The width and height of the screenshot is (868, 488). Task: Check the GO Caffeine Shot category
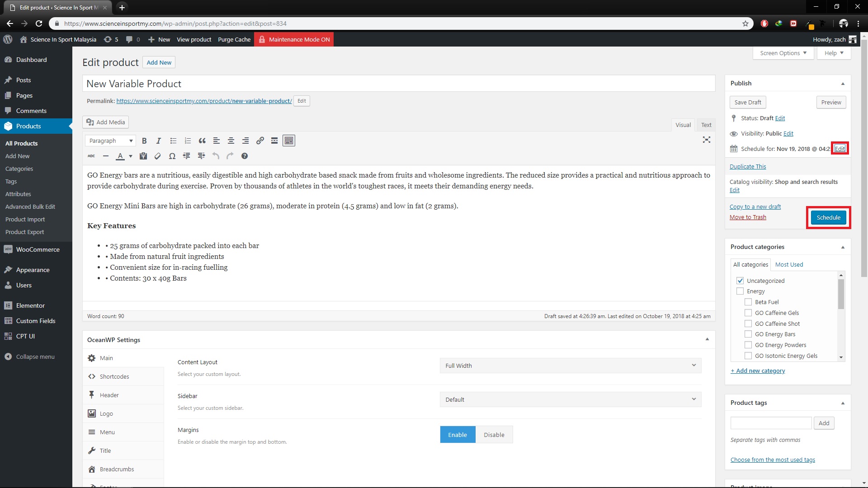(x=748, y=324)
